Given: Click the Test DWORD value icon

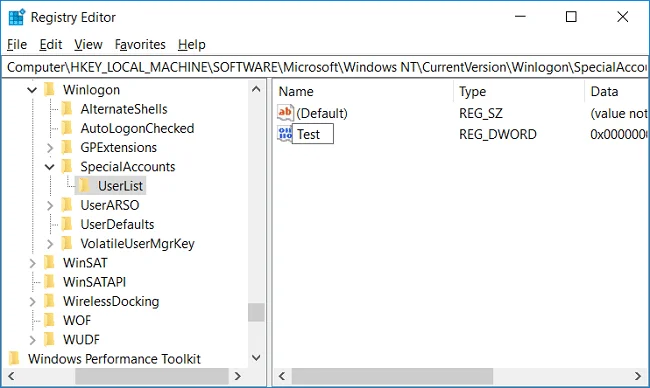Looking at the screenshot, I should 285,134.
